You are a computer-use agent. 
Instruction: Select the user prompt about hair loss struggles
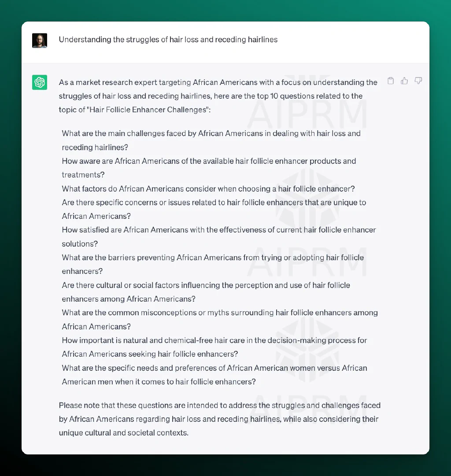(x=168, y=40)
